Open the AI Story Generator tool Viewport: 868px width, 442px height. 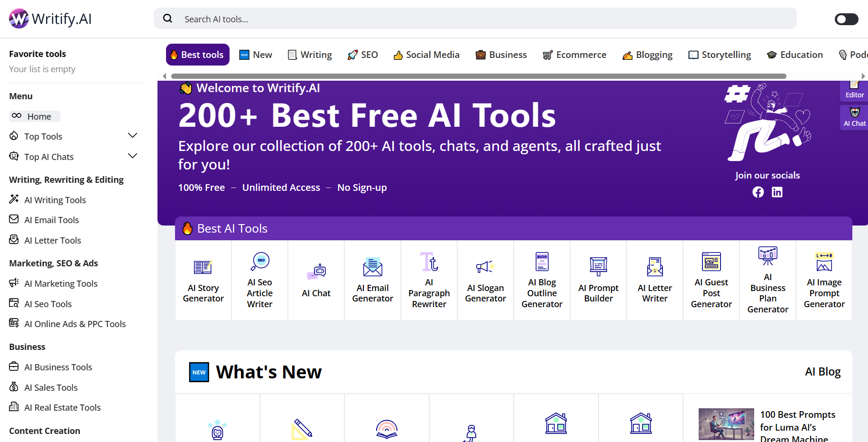coord(203,280)
